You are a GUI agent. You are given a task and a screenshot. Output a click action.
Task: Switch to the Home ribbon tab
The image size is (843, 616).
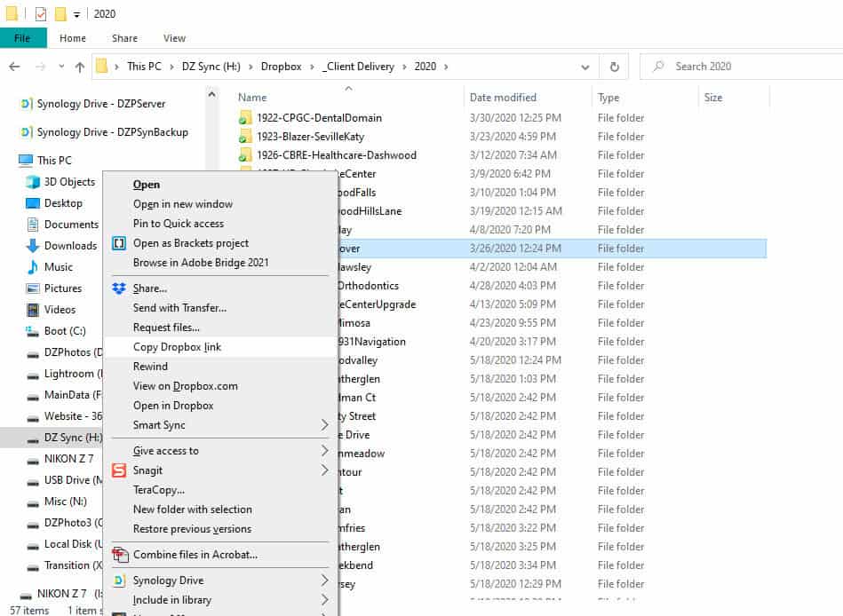coord(73,38)
